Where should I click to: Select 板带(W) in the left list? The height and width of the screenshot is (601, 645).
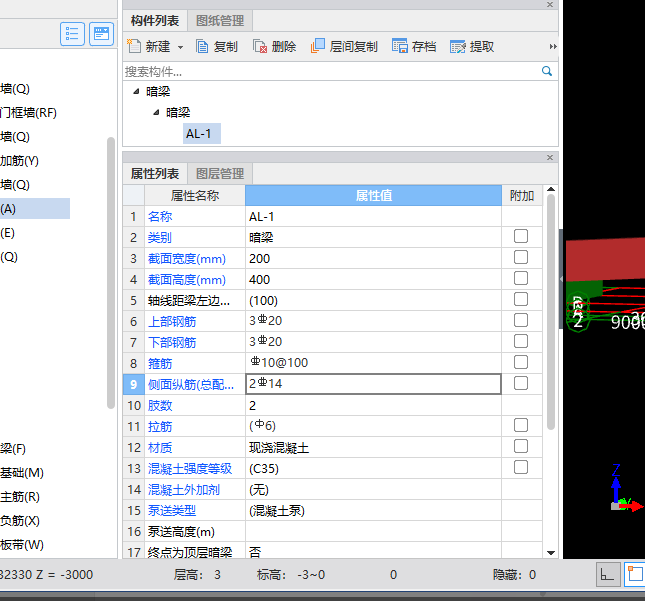coord(22,545)
